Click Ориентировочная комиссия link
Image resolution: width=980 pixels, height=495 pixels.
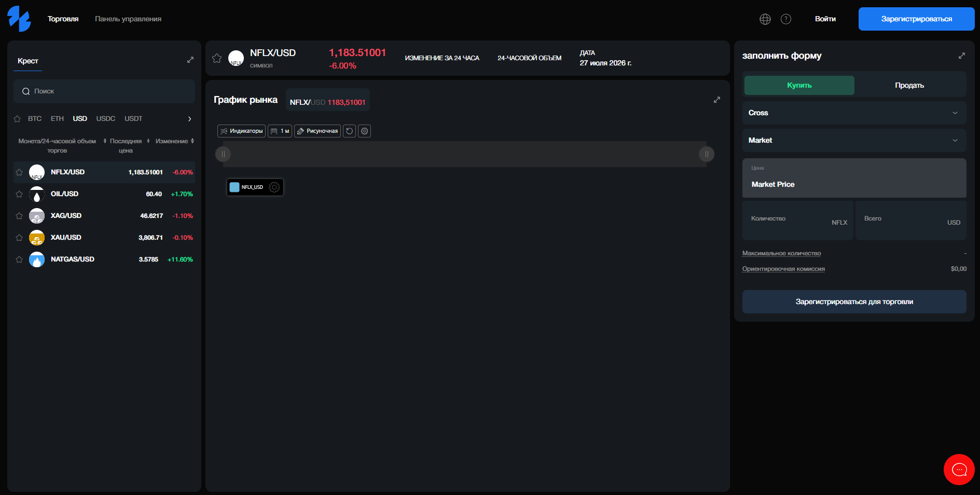point(783,269)
